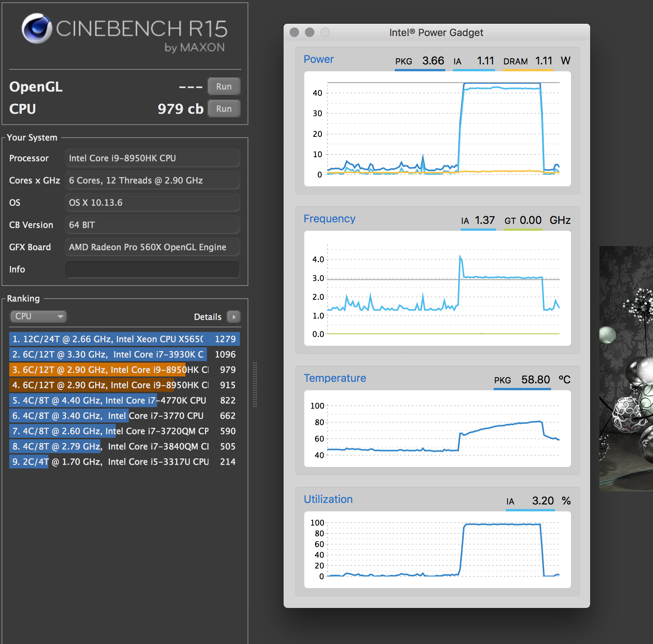The height and width of the screenshot is (644, 653).
Task: Select ranking row 5 Core i7-4770K
Action: coord(125,400)
